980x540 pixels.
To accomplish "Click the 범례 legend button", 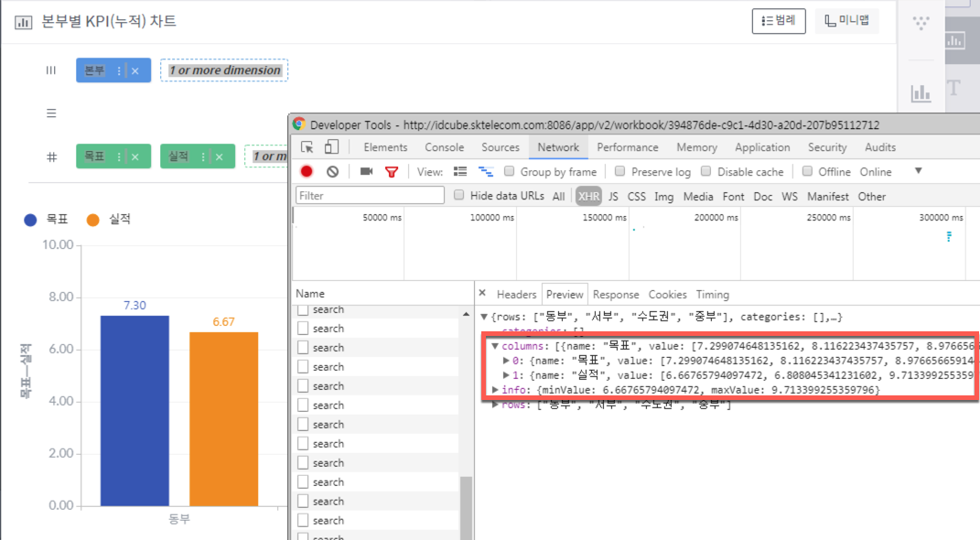I will pos(779,21).
